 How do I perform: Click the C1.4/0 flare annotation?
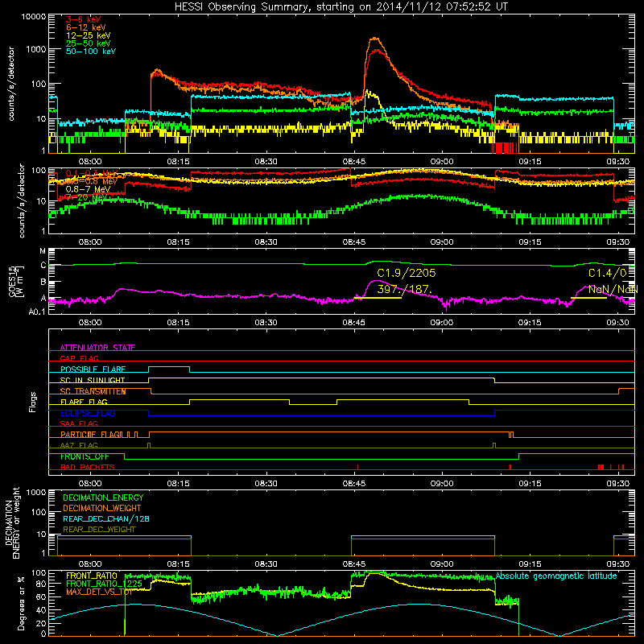coord(608,273)
